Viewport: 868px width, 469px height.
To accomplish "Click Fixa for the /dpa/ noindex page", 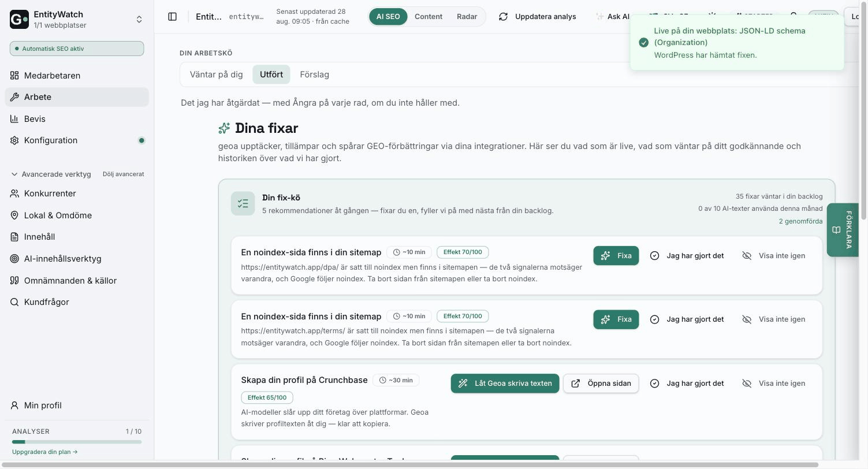I will (x=616, y=256).
